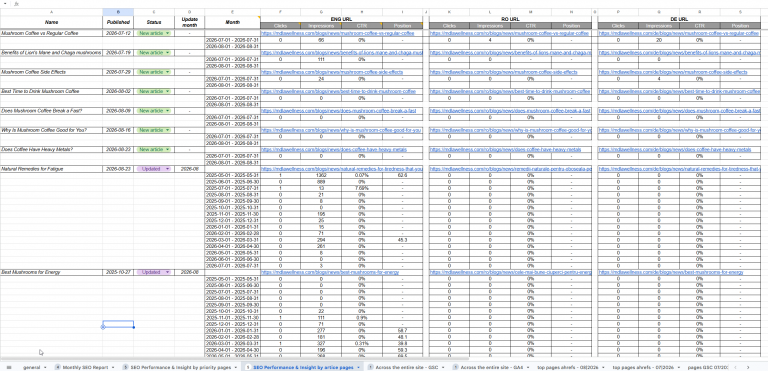Select ENG impressions value 111 for Lion's Mane
The image size is (768, 371).
(x=321, y=59)
